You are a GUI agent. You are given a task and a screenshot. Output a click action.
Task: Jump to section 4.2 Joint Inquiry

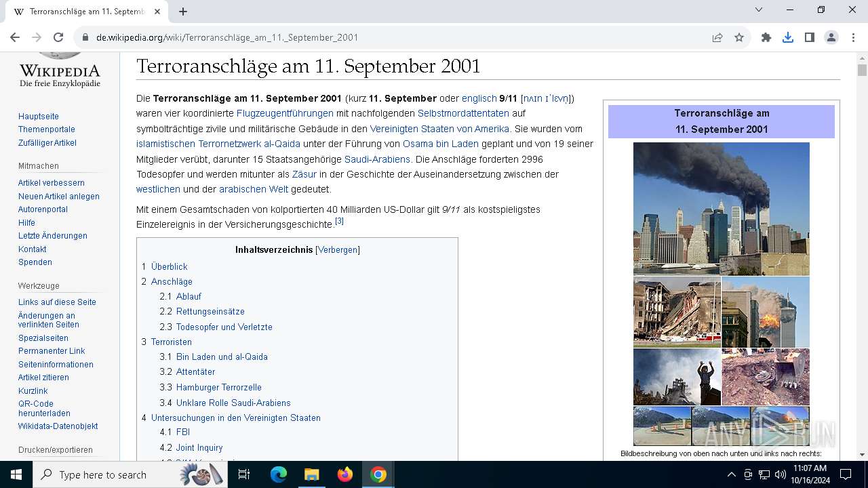191,448
